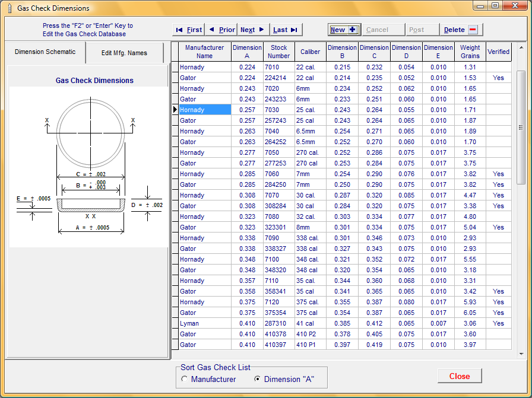Image resolution: width=532 pixels, height=398 pixels.
Task: Select stock number 308284 cell
Action: [279, 206]
